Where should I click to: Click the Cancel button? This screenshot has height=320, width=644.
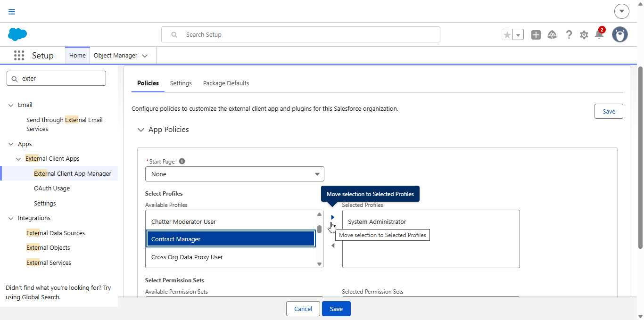[x=303, y=309]
